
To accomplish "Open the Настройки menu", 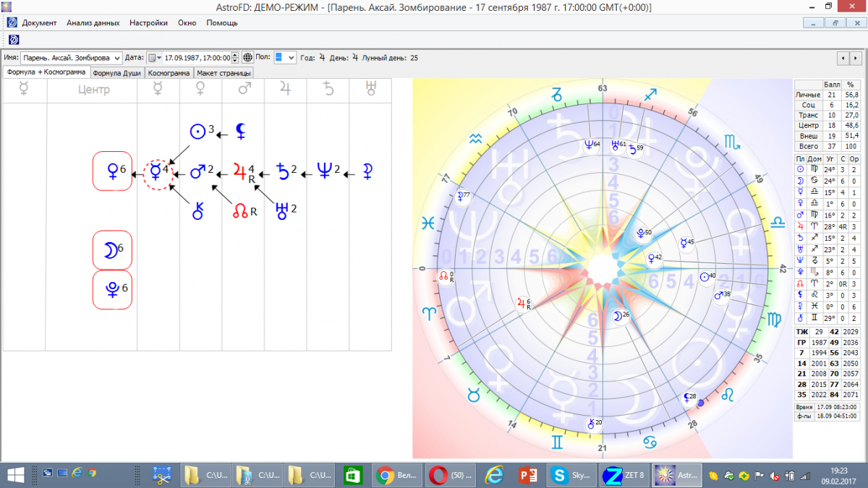I will point(148,22).
